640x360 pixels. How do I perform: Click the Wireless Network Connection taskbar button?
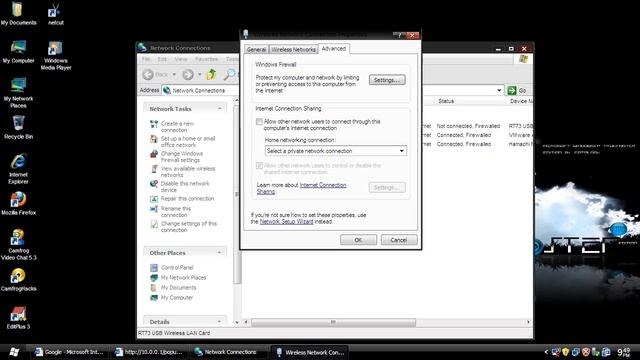(310, 352)
